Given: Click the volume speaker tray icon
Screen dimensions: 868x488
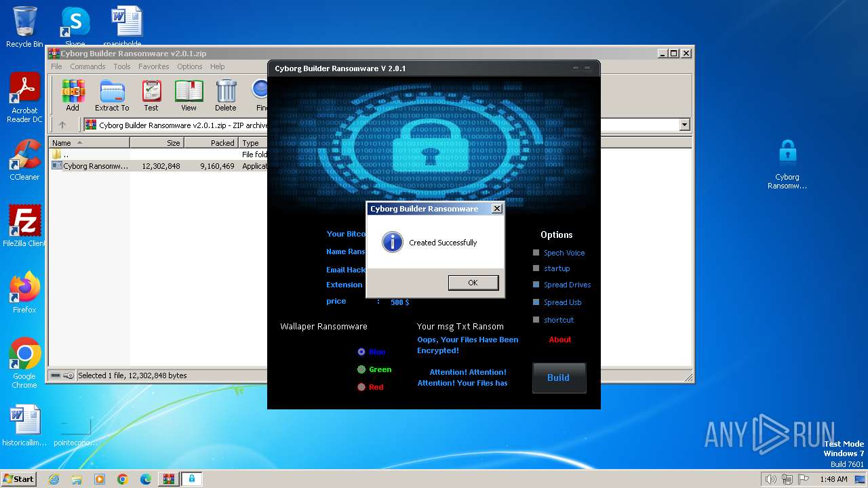Looking at the screenshot, I should click(x=770, y=479).
